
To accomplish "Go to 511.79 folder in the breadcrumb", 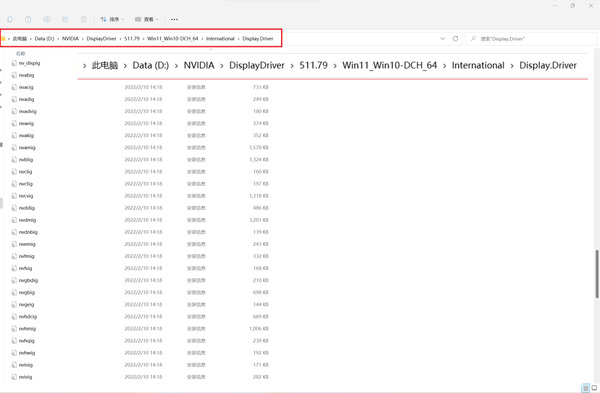I will point(132,39).
